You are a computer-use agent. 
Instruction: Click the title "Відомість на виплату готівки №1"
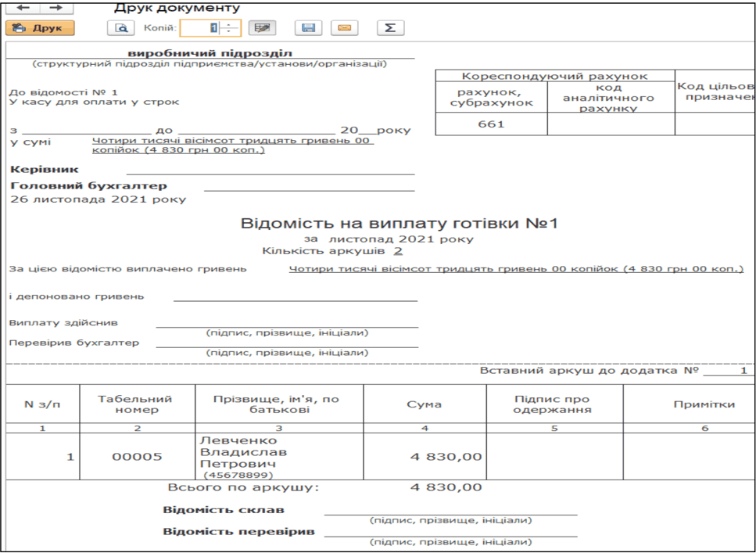coord(399,224)
